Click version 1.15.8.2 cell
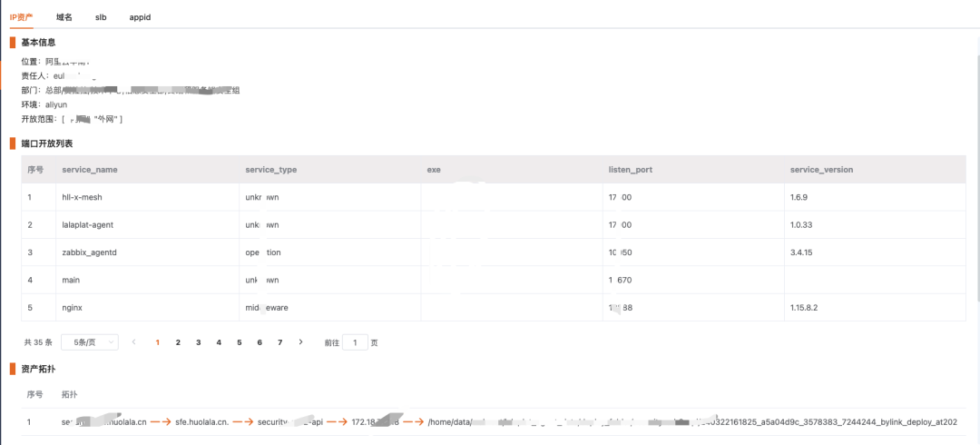The height and width of the screenshot is (445, 980). tap(804, 307)
